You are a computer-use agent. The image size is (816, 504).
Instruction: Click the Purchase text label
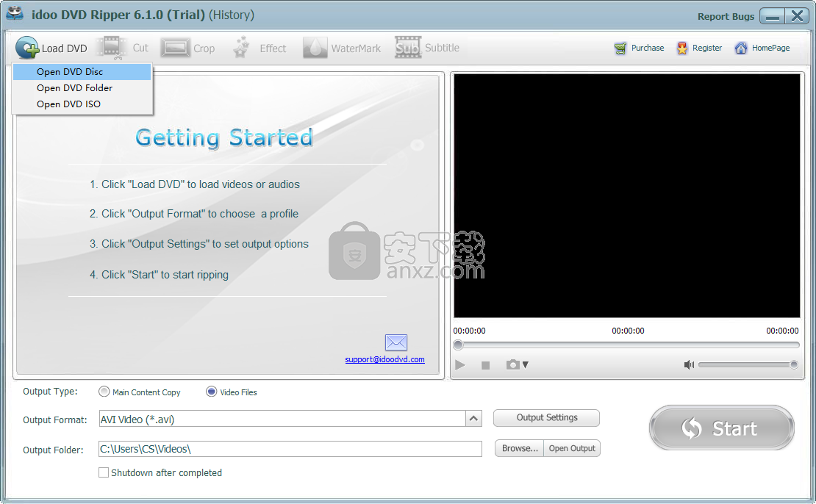point(648,48)
